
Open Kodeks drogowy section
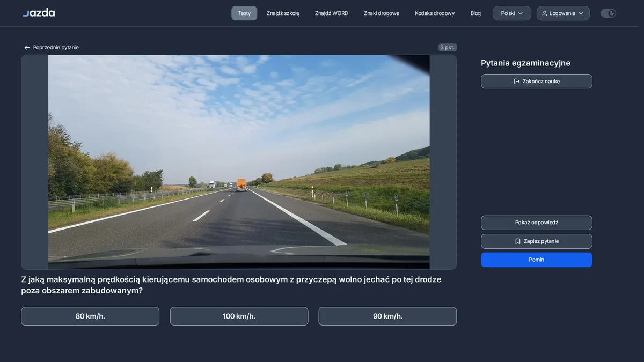tap(435, 13)
